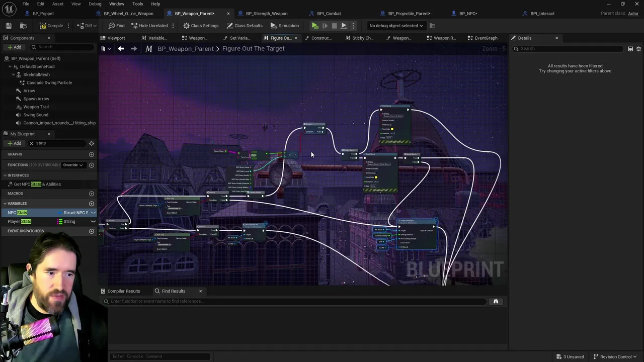
Task: Toggle Simulation mode
Action: (x=285, y=26)
